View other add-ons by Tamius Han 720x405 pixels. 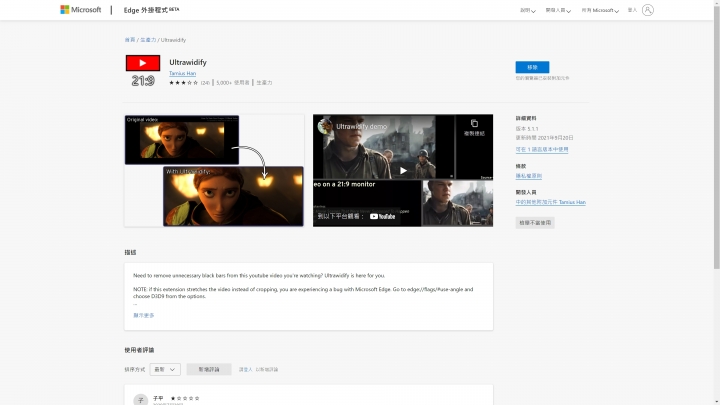551,202
